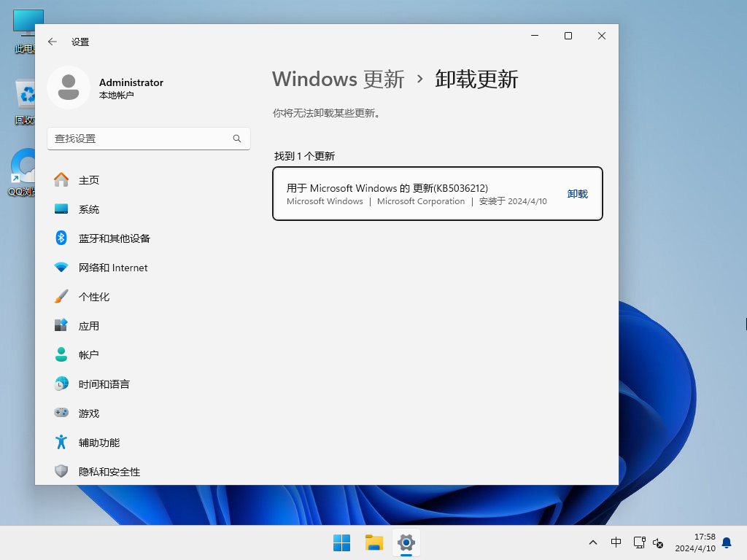This screenshot has height=560, width=747.
Task: Click the Settings gear on the taskbar
Action: (x=406, y=542)
